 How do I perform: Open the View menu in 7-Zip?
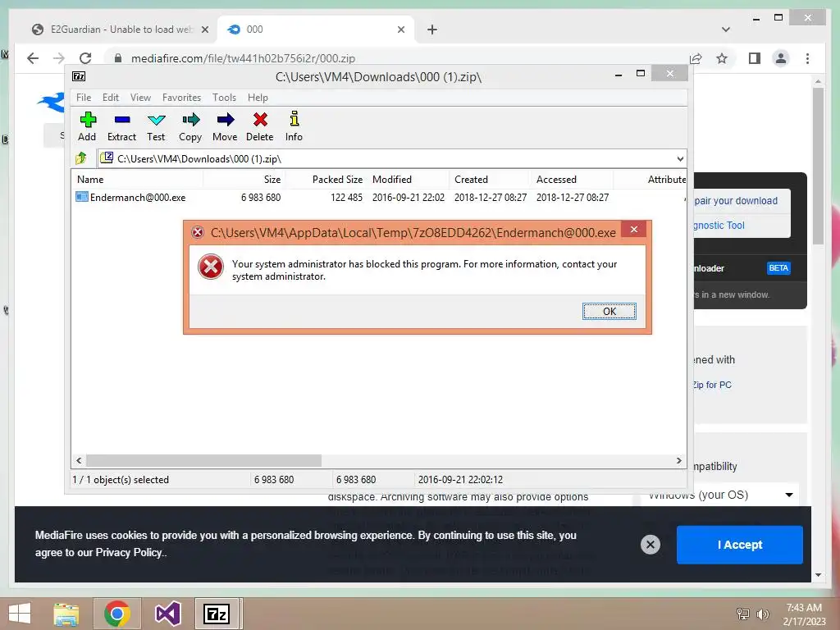(140, 98)
